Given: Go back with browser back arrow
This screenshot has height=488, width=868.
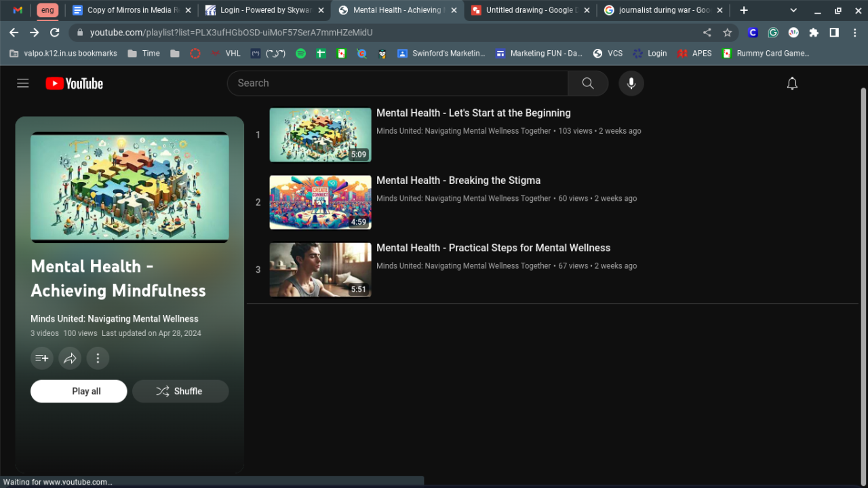Looking at the screenshot, I should pyautogui.click(x=14, y=33).
